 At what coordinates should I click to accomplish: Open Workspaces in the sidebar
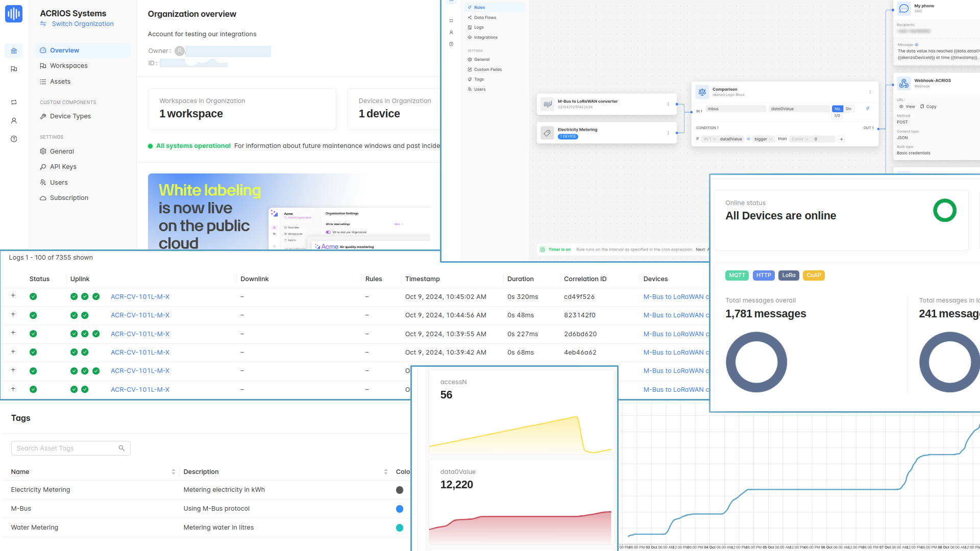68,66
